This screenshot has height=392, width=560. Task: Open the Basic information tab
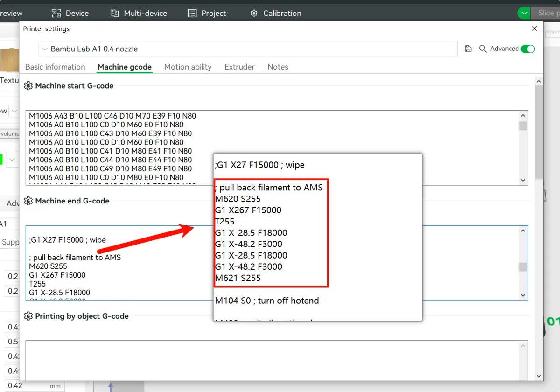pos(55,67)
